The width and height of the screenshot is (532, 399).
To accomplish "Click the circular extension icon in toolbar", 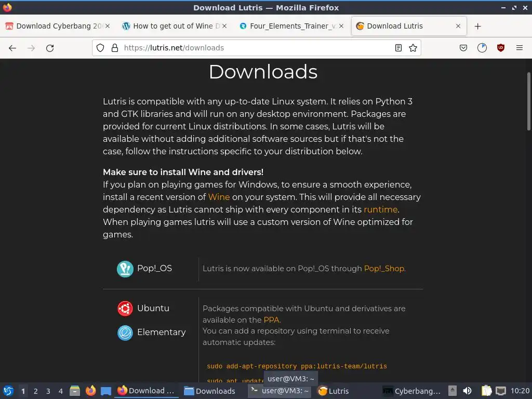I will pyautogui.click(x=482, y=48).
